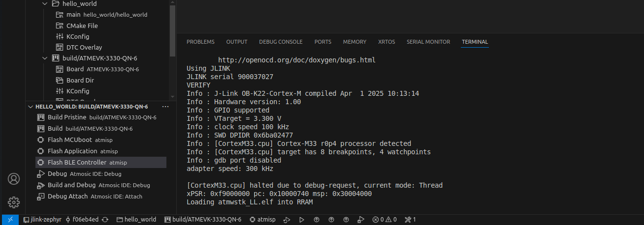
Task: Collapse the HELLO_WORLD: BUILD/ATMEVK-3330-QN-6 section
Action: 31,107
